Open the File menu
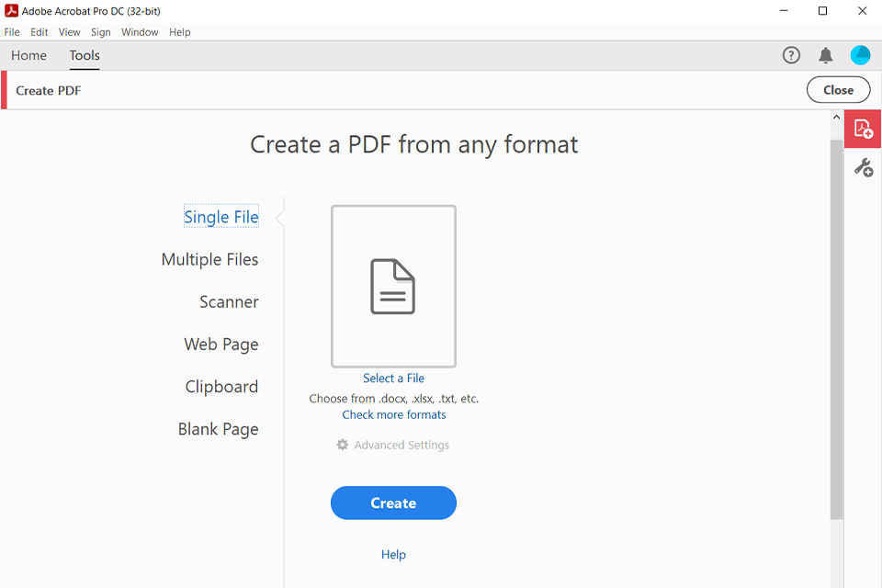 point(12,31)
